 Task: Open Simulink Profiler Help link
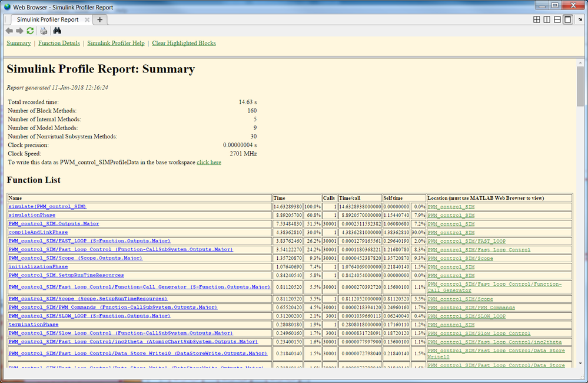coord(116,43)
